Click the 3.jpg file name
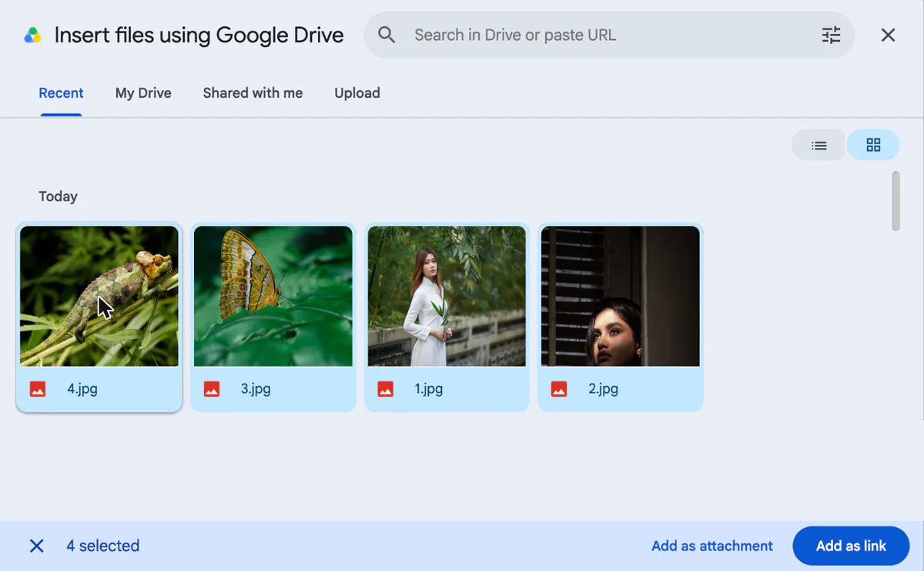The image size is (924, 571). pos(256,389)
